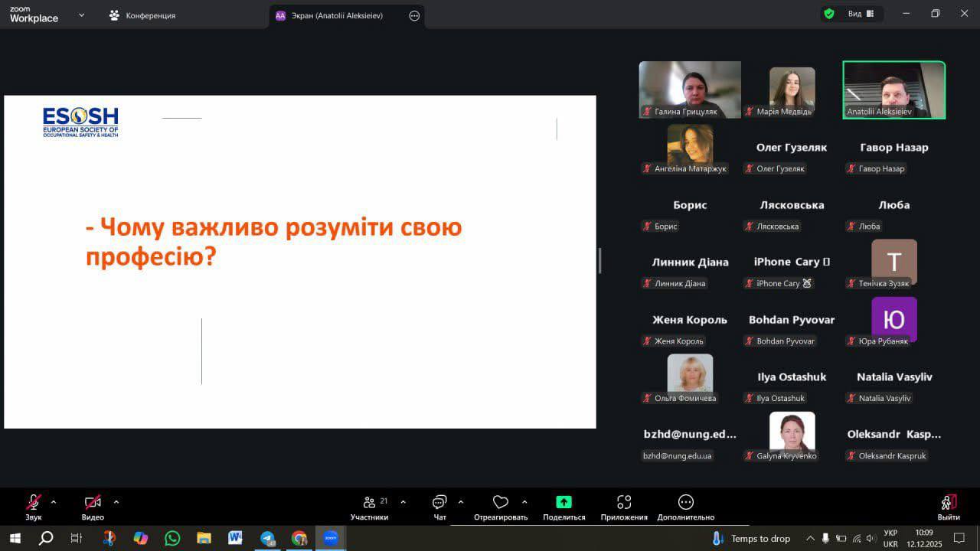Screen dimensions: 980x551
Task: Expand audio settings arrow next to microphone
Action: click(x=54, y=502)
